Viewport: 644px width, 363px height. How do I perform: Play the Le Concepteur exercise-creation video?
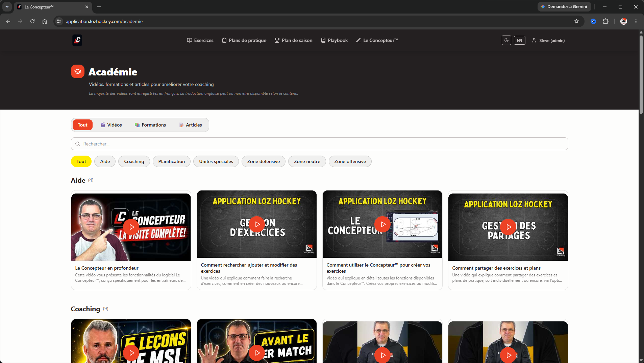382,224
